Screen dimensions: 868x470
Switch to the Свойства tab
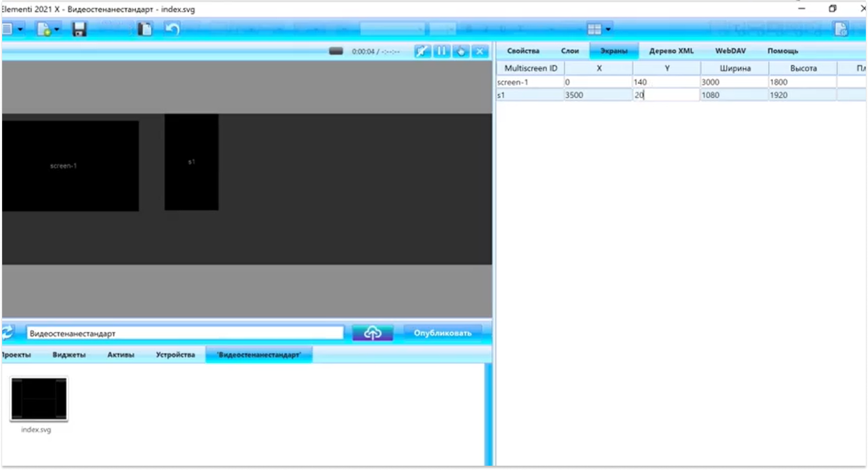coord(523,51)
